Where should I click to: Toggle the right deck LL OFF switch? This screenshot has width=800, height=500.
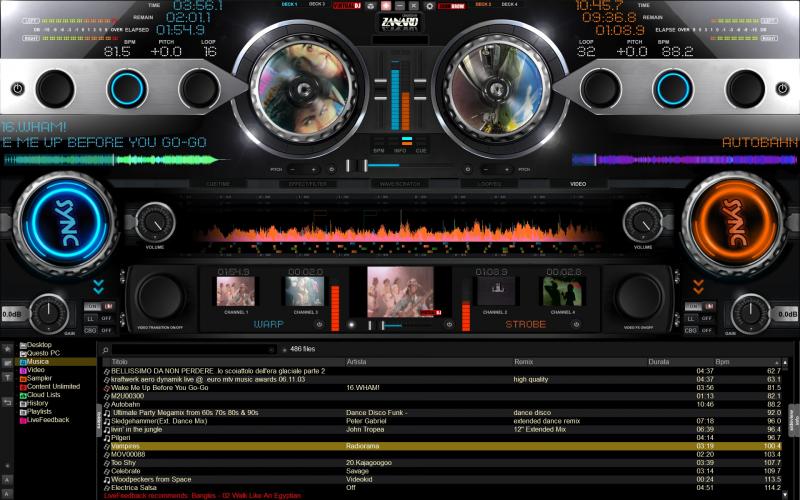tap(699, 318)
